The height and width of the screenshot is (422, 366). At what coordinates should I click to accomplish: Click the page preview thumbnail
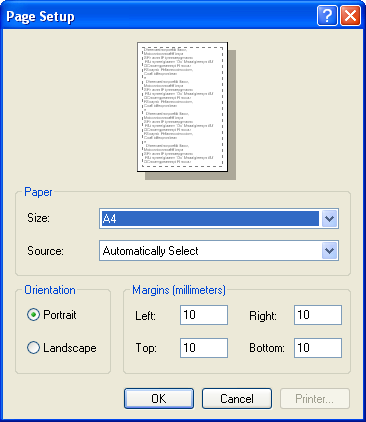pyautogui.click(x=183, y=107)
